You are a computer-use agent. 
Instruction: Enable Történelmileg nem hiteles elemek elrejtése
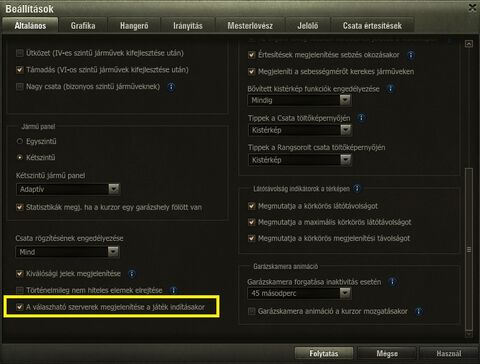pyautogui.click(x=20, y=290)
